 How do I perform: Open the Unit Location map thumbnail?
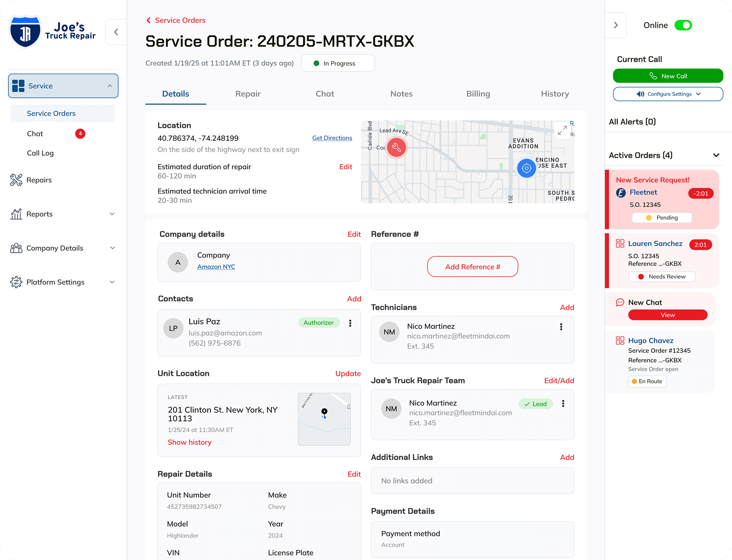click(324, 419)
